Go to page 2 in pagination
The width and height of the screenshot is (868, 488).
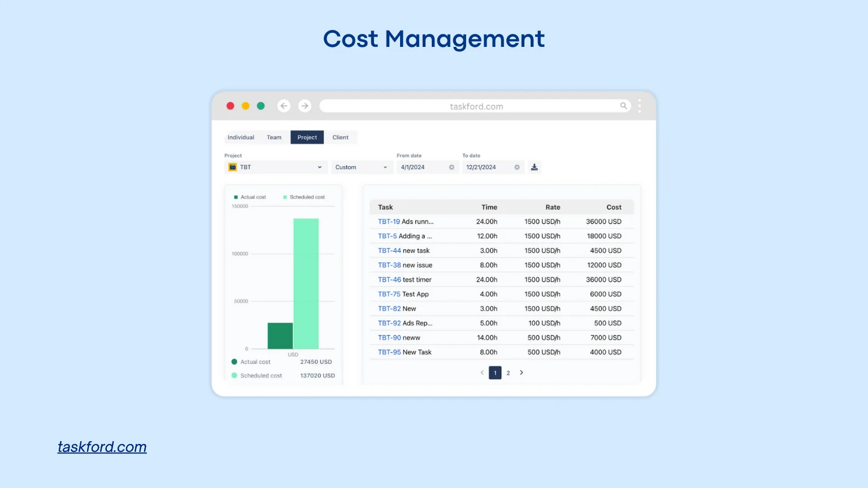pos(508,373)
